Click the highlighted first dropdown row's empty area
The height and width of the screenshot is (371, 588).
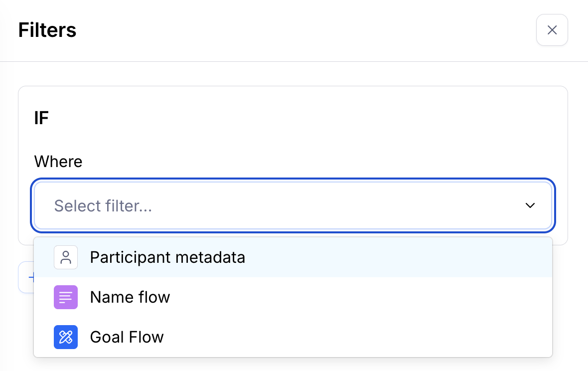coord(399,257)
